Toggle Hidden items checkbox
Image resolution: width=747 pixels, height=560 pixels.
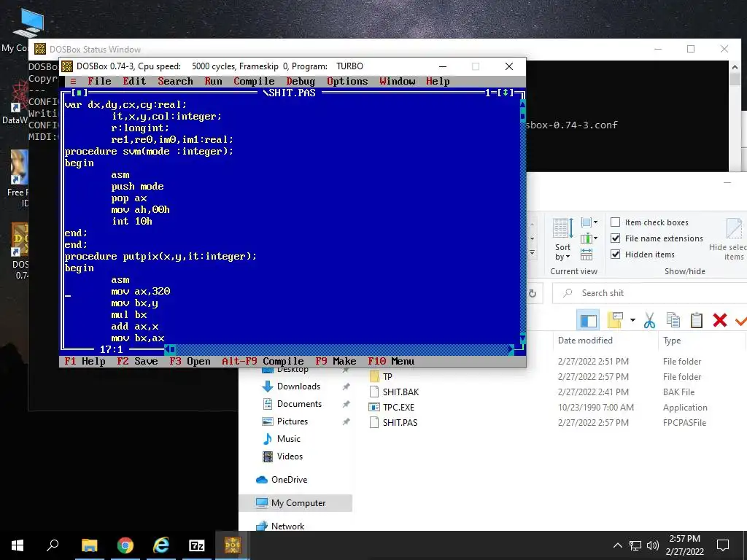tap(643, 254)
